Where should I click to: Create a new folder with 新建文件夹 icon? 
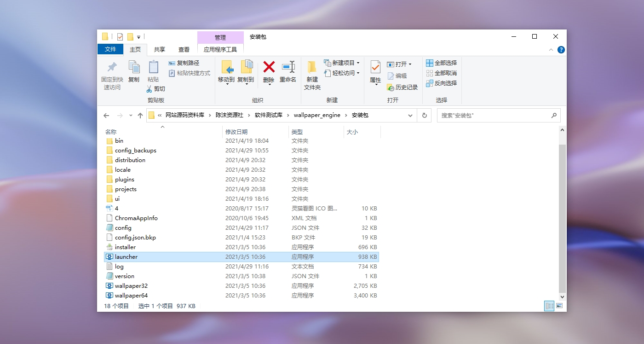(x=311, y=76)
